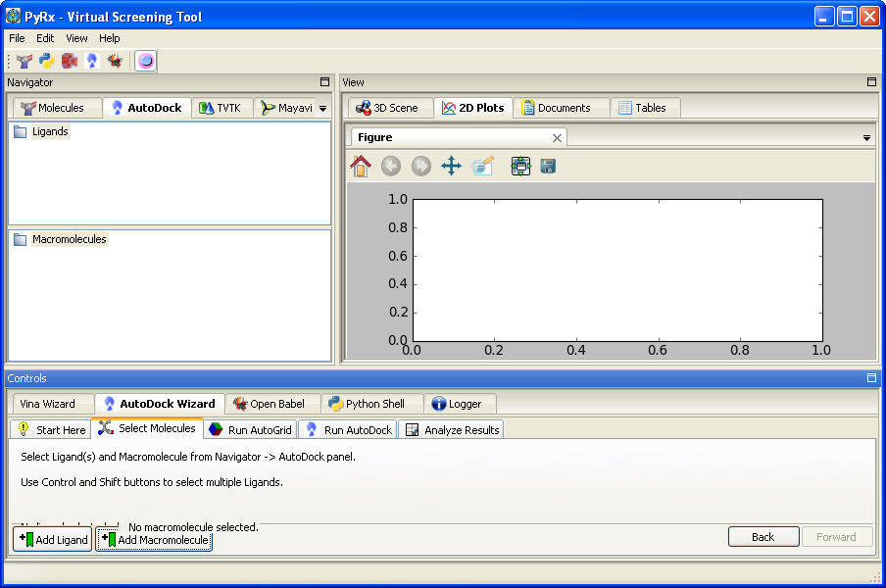This screenshot has width=886, height=588.
Task: Maximize the Navigator panel
Action: 325,82
